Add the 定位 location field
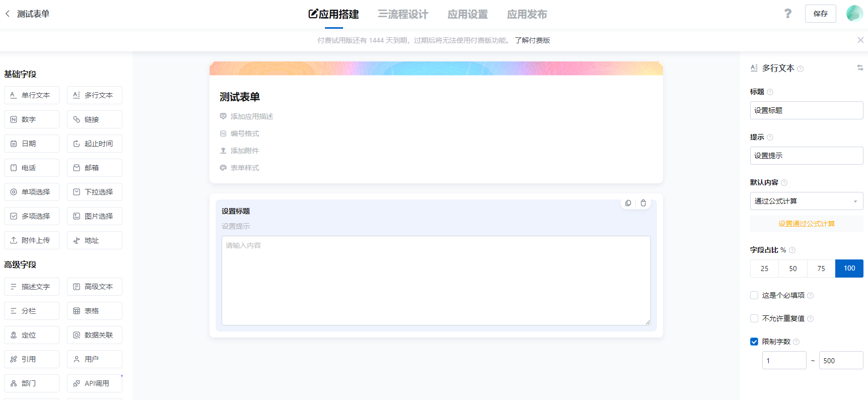Screen dimensions: 868x400 [32, 335]
